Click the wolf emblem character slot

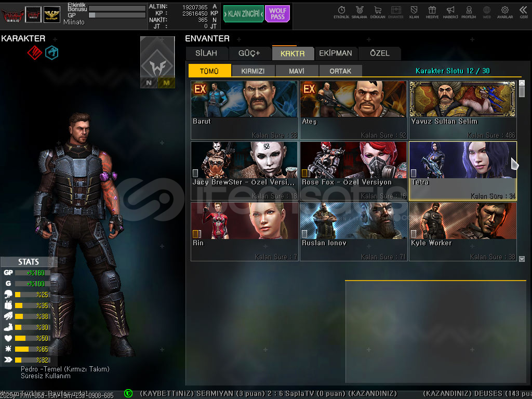(x=158, y=57)
